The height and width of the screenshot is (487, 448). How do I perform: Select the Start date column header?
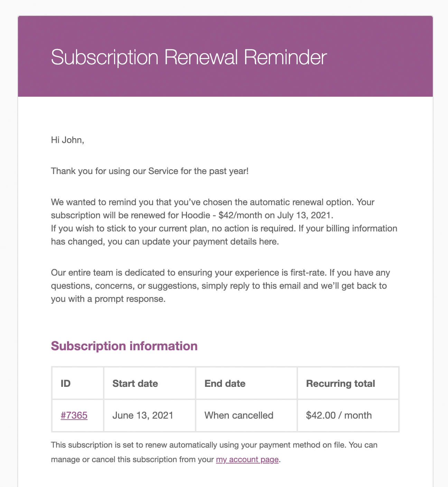tap(135, 383)
